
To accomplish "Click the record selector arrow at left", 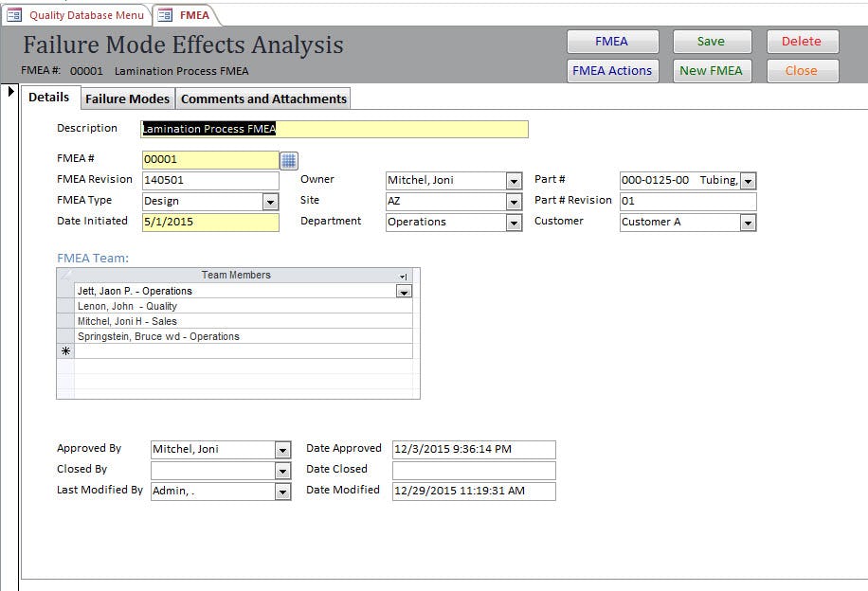I will click(x=10, y=92).
